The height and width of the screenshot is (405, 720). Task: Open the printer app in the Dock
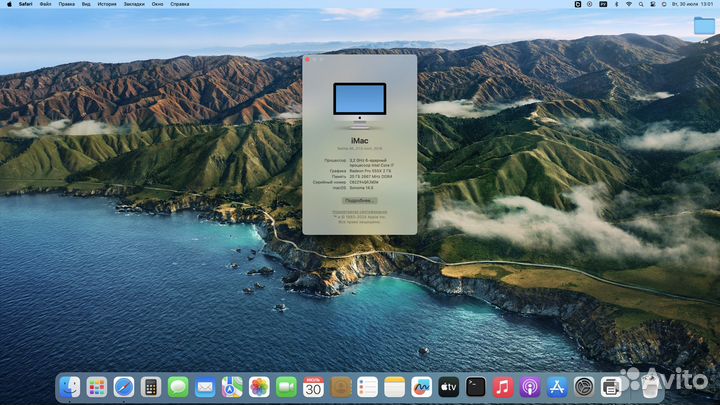pyautogui.click(x=611, y=387)
